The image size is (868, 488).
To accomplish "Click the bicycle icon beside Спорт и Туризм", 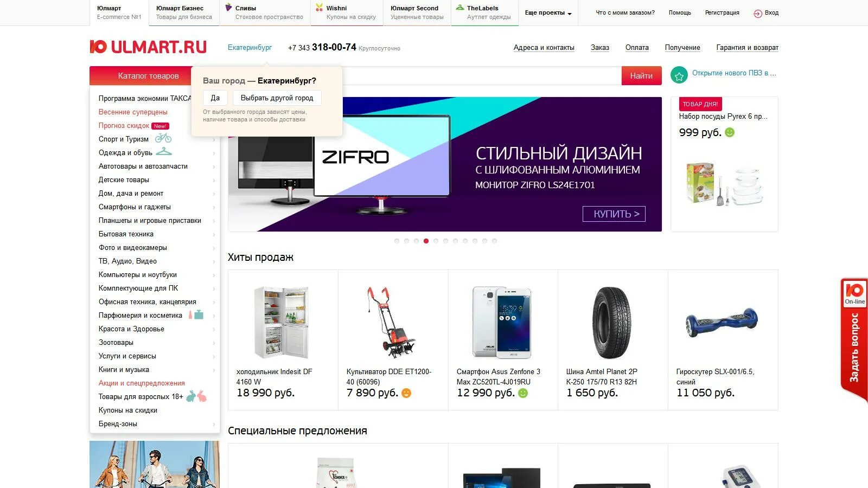I will 163,138.
